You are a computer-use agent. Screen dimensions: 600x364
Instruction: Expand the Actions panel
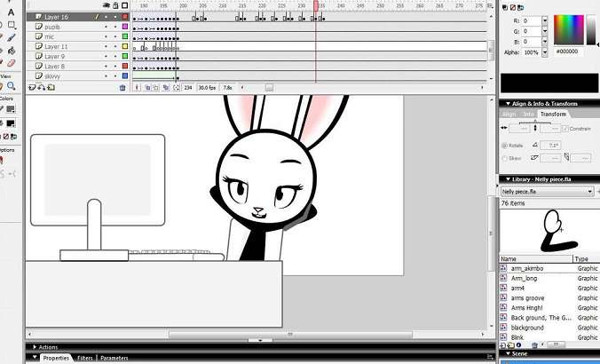point(35,347)
